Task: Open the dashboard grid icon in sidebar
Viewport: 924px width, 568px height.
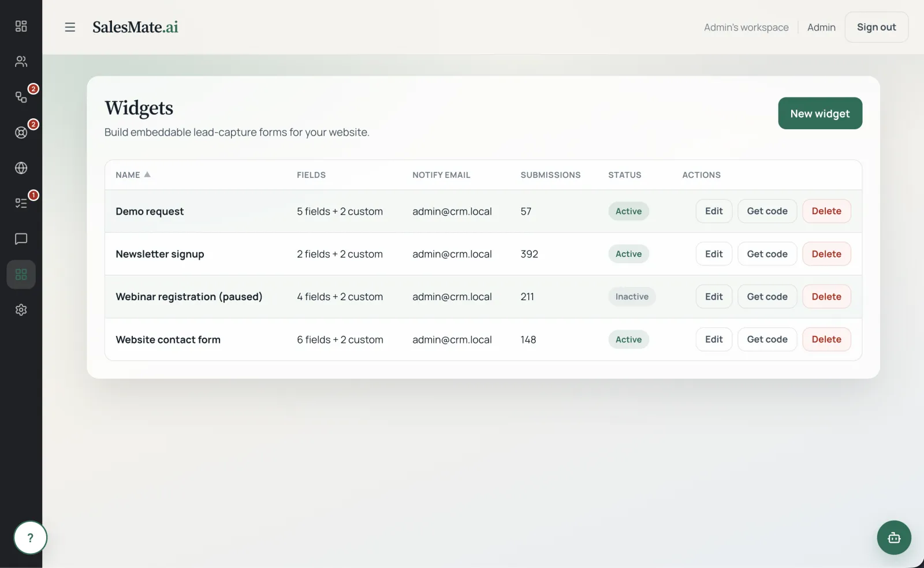Action: click(x=21, y=26)
